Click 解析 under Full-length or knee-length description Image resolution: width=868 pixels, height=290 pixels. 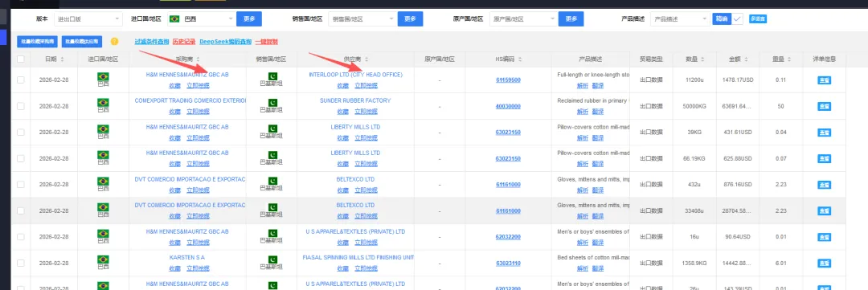point(583,85)
